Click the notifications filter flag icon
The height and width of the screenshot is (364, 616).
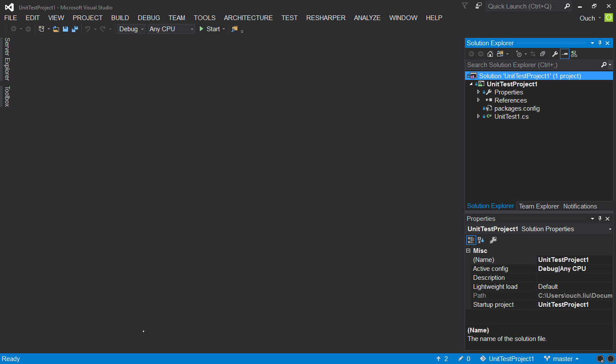pos(465,6)
